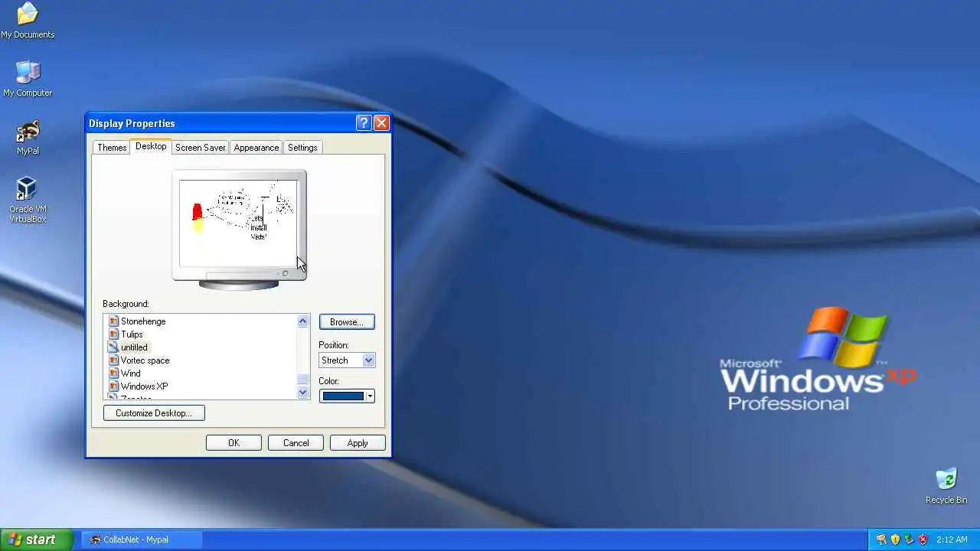The image size is (980, 551).
Task: Click the Wind file icon in Background list
Action: 113,373
